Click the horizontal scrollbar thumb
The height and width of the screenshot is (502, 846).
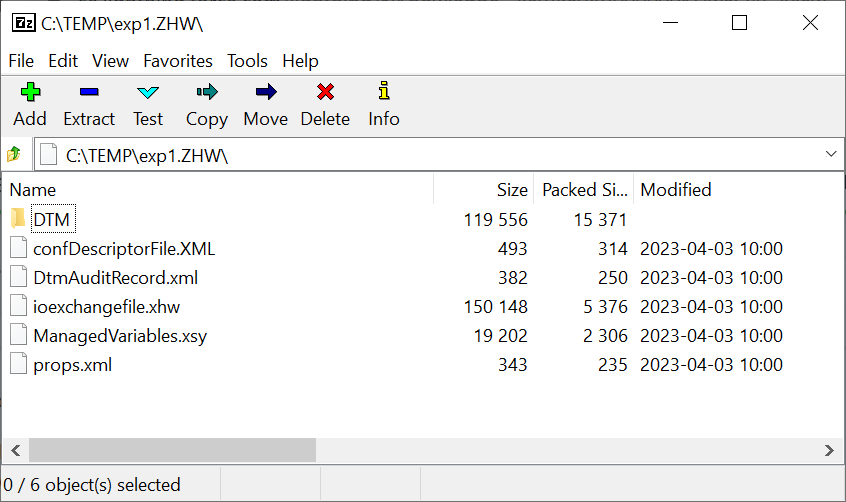[172, 450]
